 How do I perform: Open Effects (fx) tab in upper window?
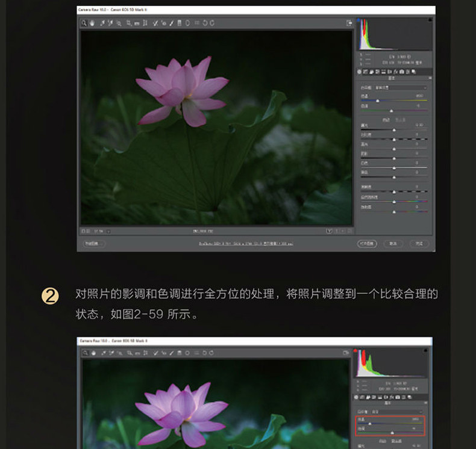[395, 72]
